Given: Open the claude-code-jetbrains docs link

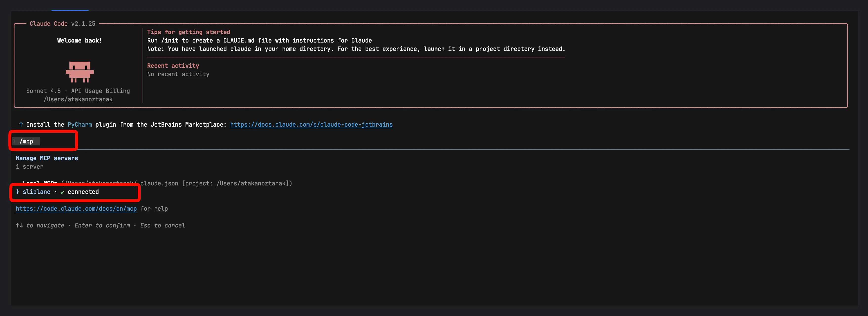Looking at the screenshot, I should [x=311, y=124].
